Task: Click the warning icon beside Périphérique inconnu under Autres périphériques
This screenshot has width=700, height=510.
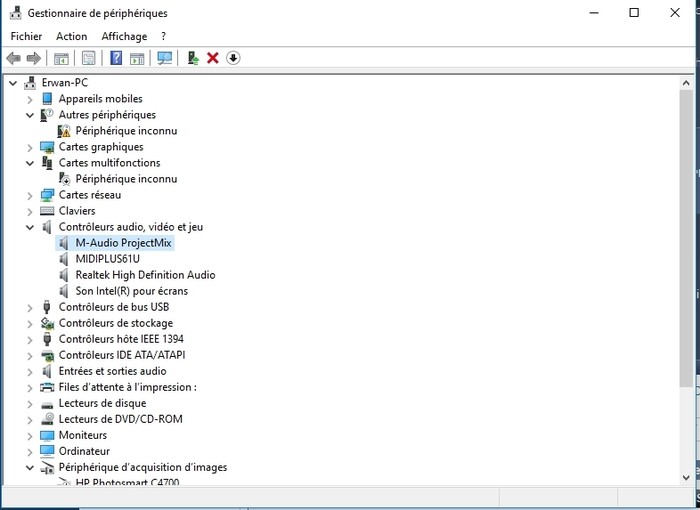Action: [x=64, y=131]
